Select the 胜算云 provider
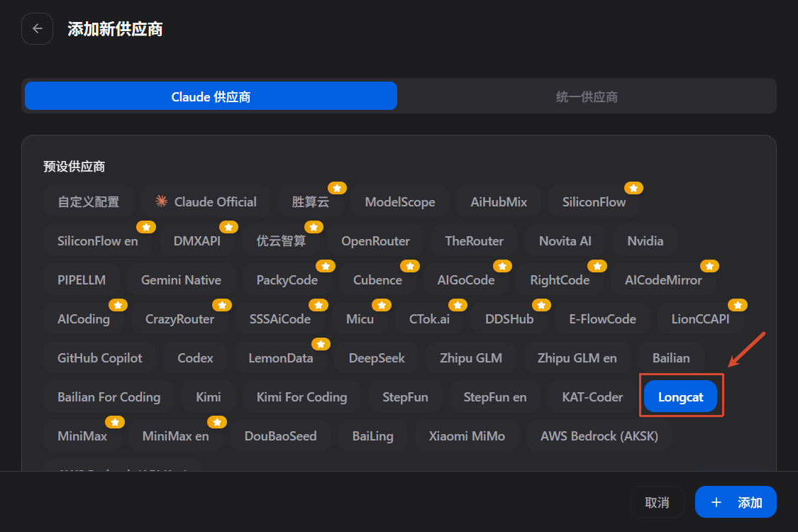 (x=311, y=202)
